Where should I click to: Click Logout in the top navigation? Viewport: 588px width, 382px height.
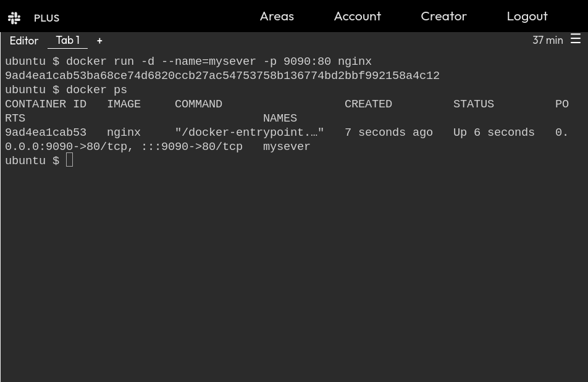pos(527,17)
